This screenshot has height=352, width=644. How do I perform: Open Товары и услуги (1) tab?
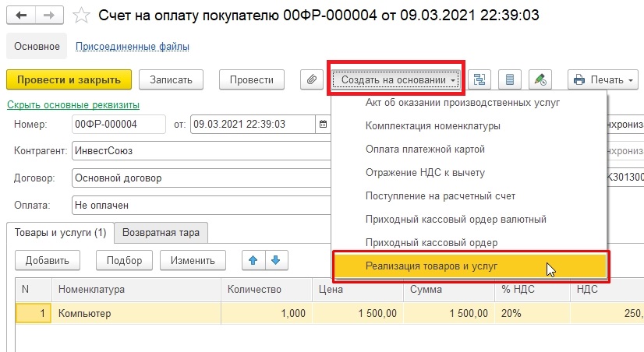pos(60,233)
